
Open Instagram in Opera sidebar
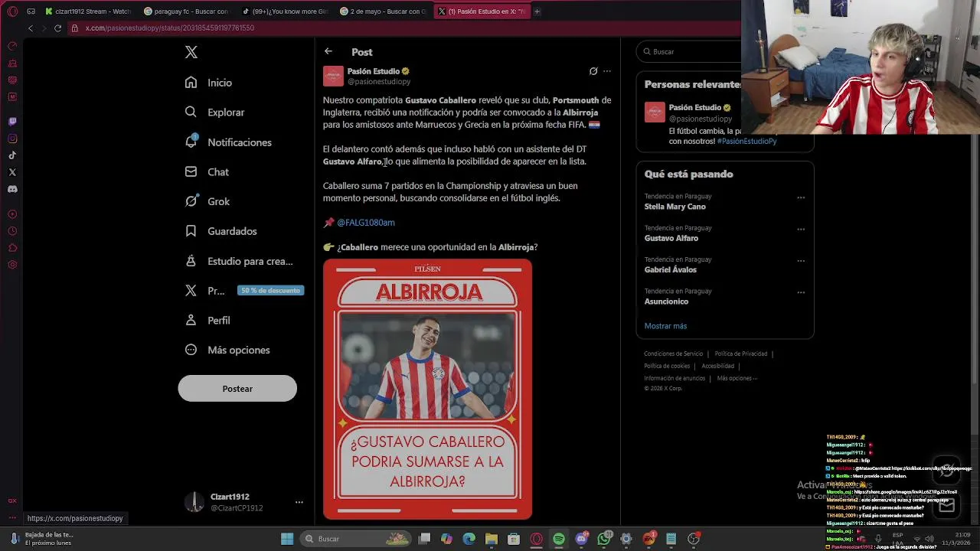pyautogui.click(x=12, y=139)
